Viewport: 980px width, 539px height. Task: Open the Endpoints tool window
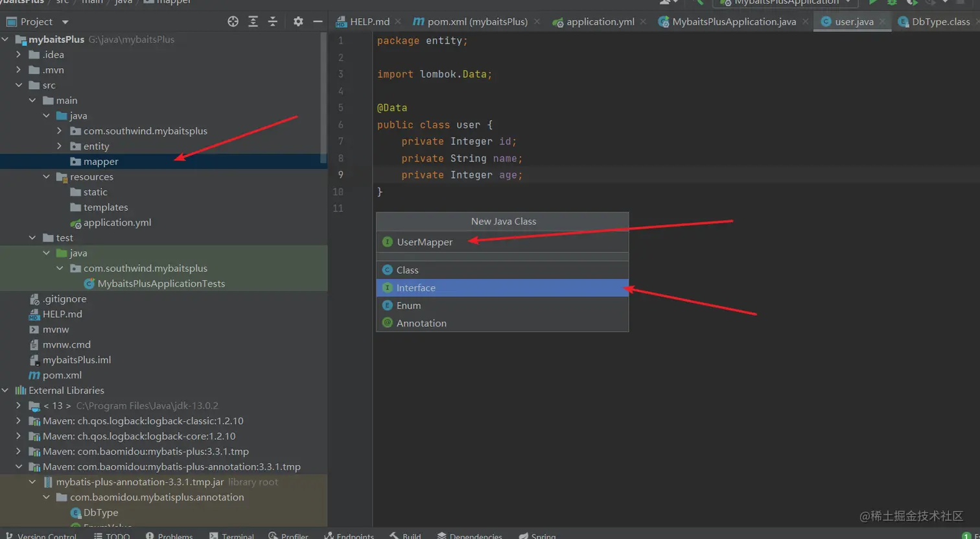tap(349, 536)
